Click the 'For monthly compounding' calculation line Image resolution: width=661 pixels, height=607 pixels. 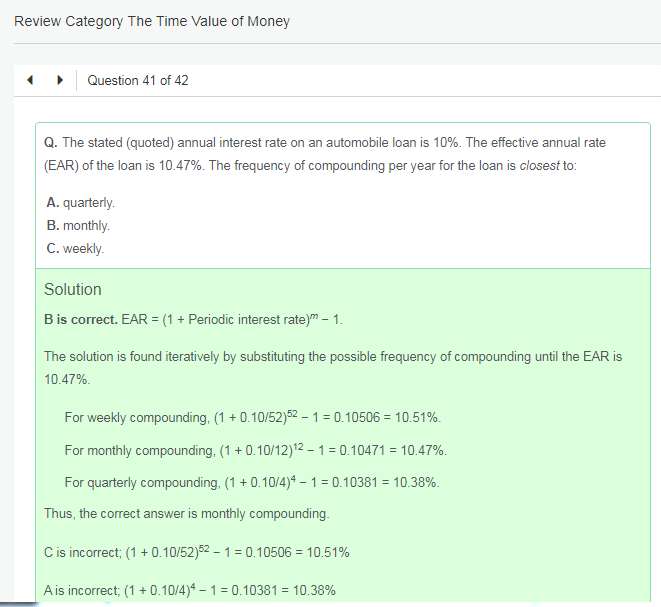coord(255,450)
